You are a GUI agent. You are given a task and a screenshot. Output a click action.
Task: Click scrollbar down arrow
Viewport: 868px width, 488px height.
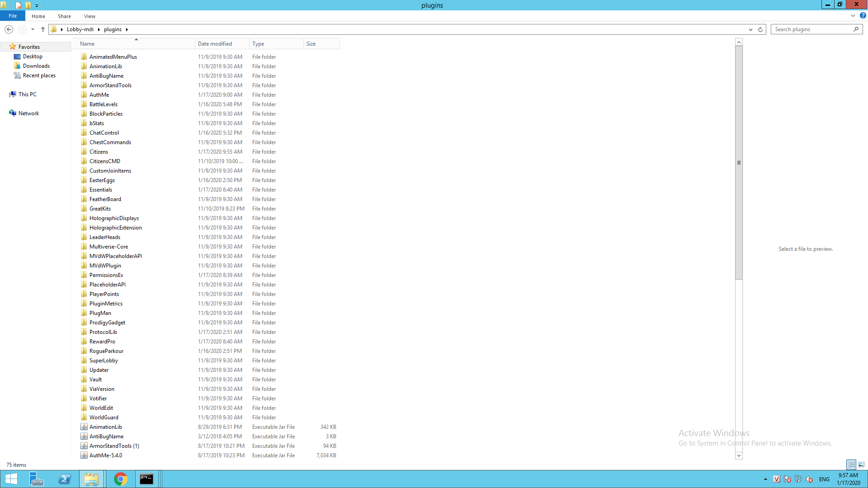[x=739, y=455]
